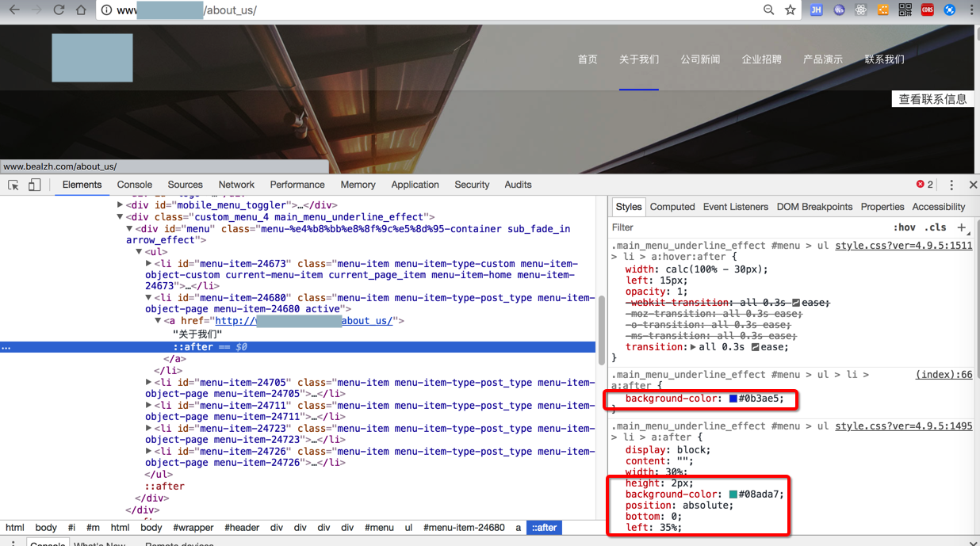Screen dimensions: 980x546
Task: Toggle device toolbar icon in DevTools
Action: (x=34, y=185)
